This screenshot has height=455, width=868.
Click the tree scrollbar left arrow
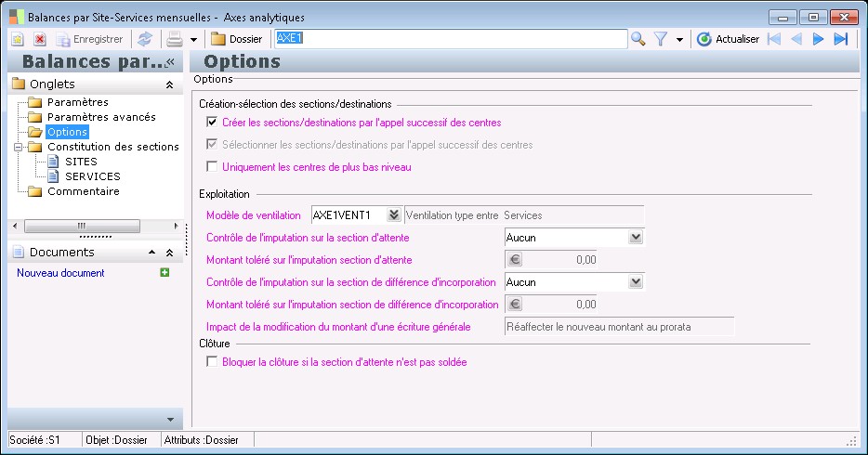pos(15,226)
